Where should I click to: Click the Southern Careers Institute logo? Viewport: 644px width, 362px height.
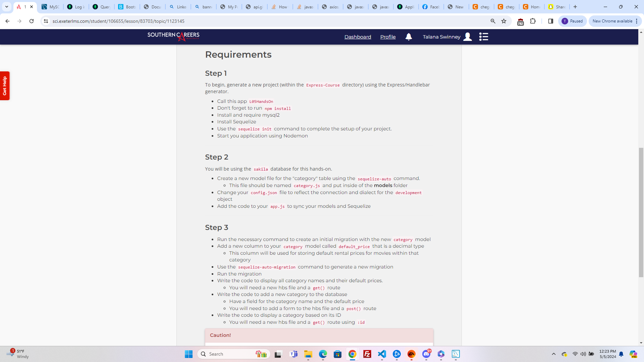173,37
